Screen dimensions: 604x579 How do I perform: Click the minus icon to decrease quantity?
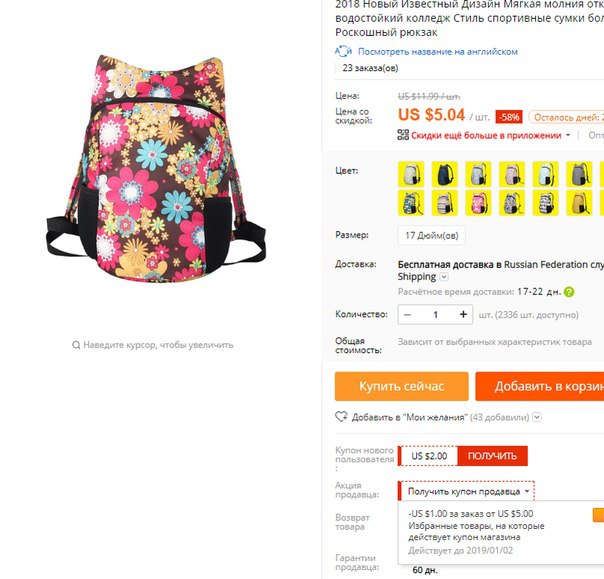pyautogui.click(x=407, y=315)
